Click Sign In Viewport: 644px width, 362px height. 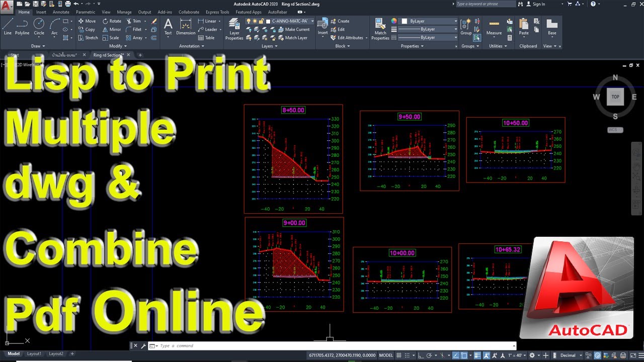(535, 4)
